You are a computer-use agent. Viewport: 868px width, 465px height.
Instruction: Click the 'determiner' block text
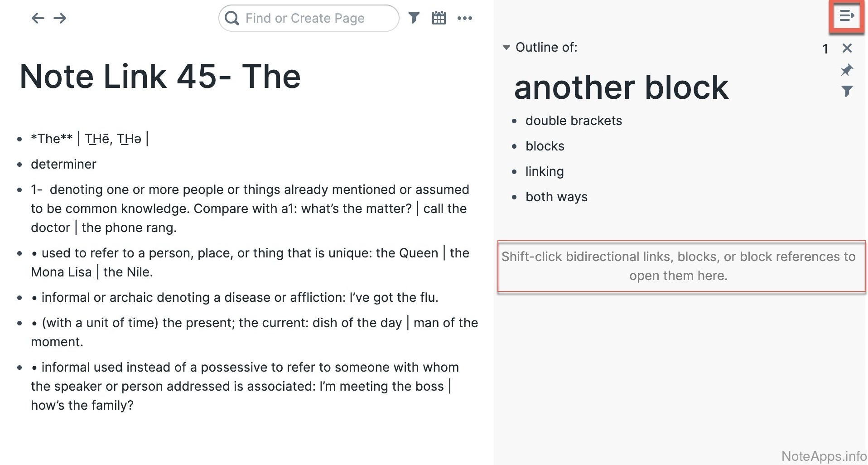[63, 164]
